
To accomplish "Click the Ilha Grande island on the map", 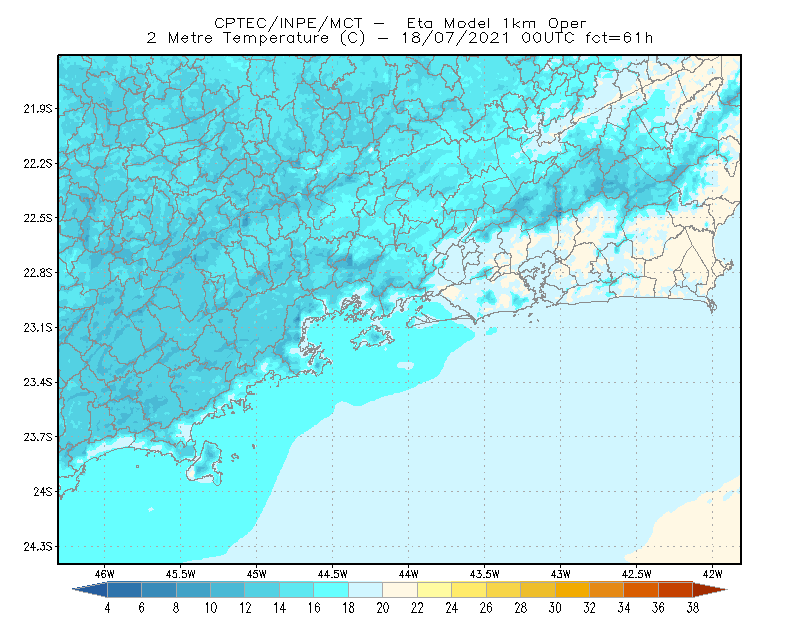I will click(x=372, y=337).
